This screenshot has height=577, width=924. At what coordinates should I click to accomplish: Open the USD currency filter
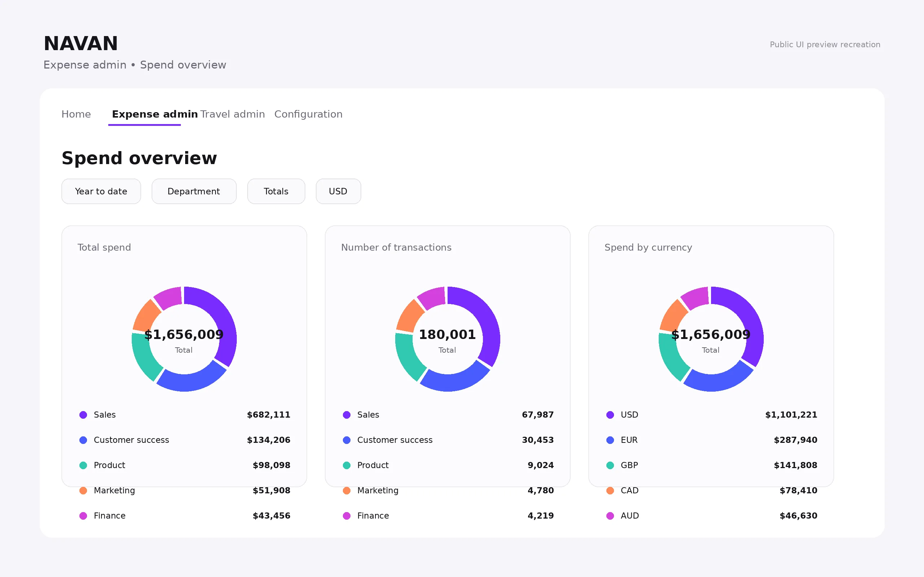point(338,191)
